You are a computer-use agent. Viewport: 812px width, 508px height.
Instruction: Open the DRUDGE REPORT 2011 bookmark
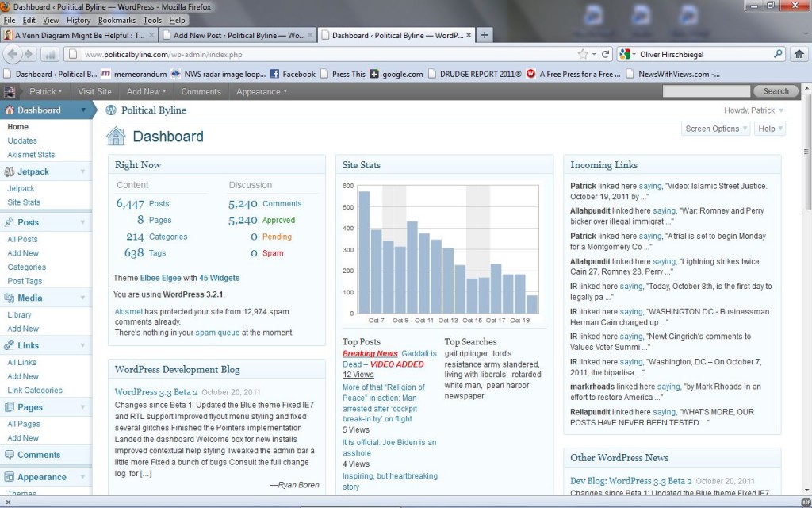475,74
